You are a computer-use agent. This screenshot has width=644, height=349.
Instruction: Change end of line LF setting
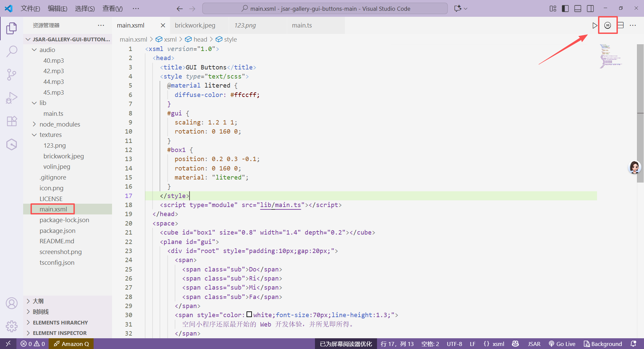point(472,344)
